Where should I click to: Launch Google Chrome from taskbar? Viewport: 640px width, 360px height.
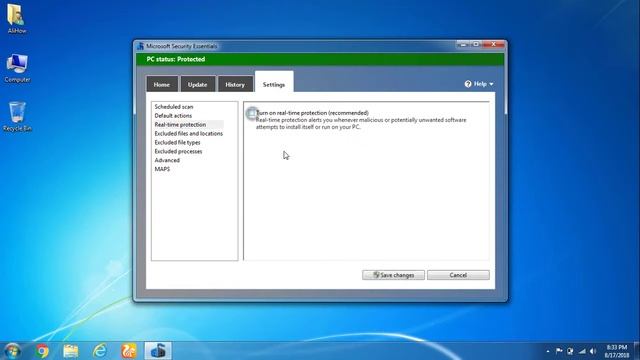click(x=42, y=351)
